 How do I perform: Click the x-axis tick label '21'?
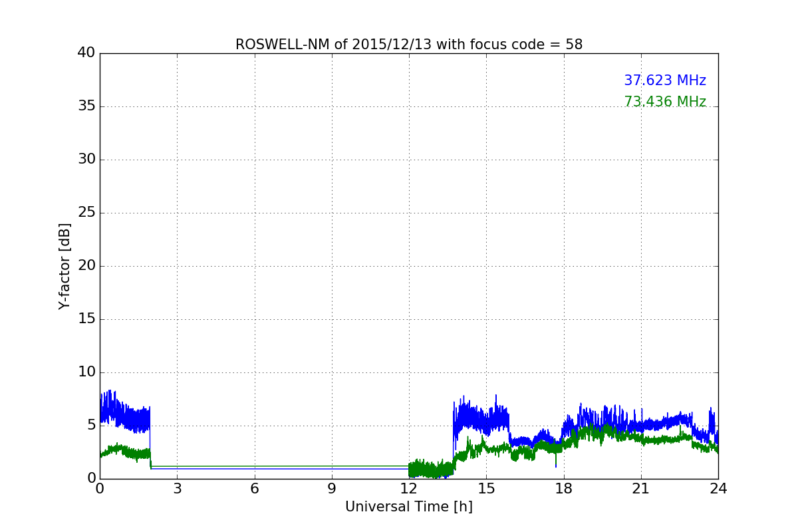point(641,489)
